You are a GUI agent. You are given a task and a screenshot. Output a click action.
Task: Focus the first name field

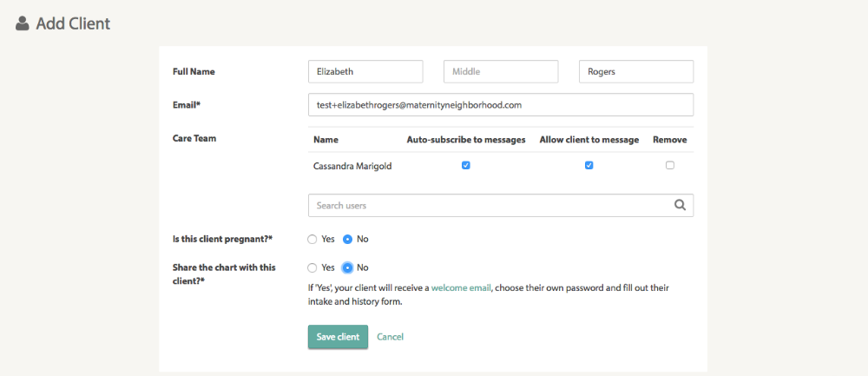tap(365, 72)
